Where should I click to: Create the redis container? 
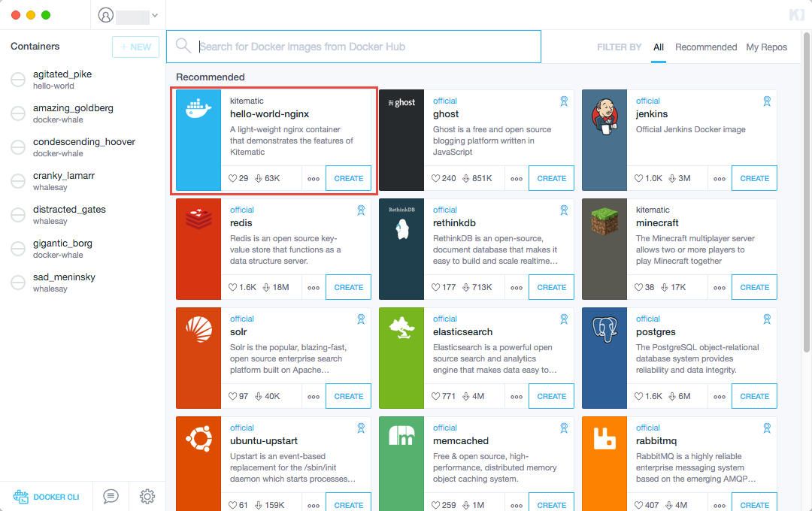(349, 287)
